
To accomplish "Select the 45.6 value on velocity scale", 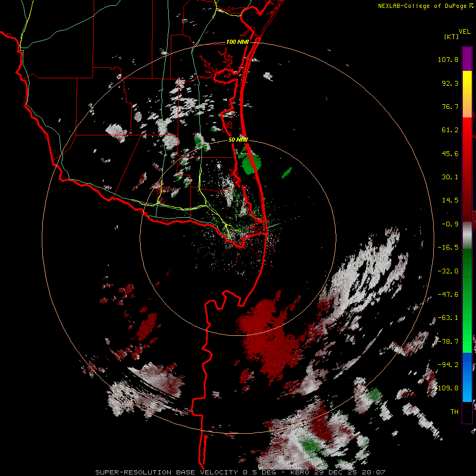I will tap(450, 153).
